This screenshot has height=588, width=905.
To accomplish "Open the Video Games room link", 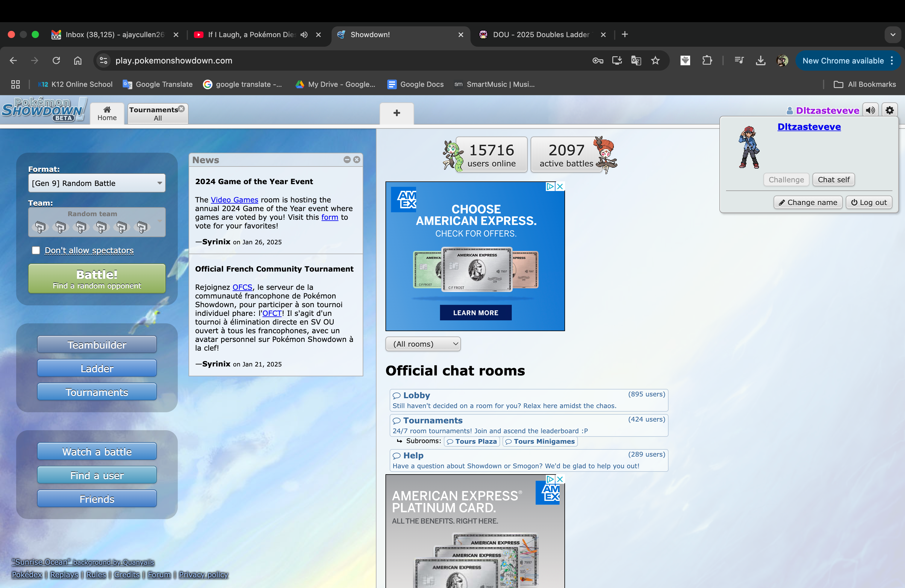I will tap(234, 200).
